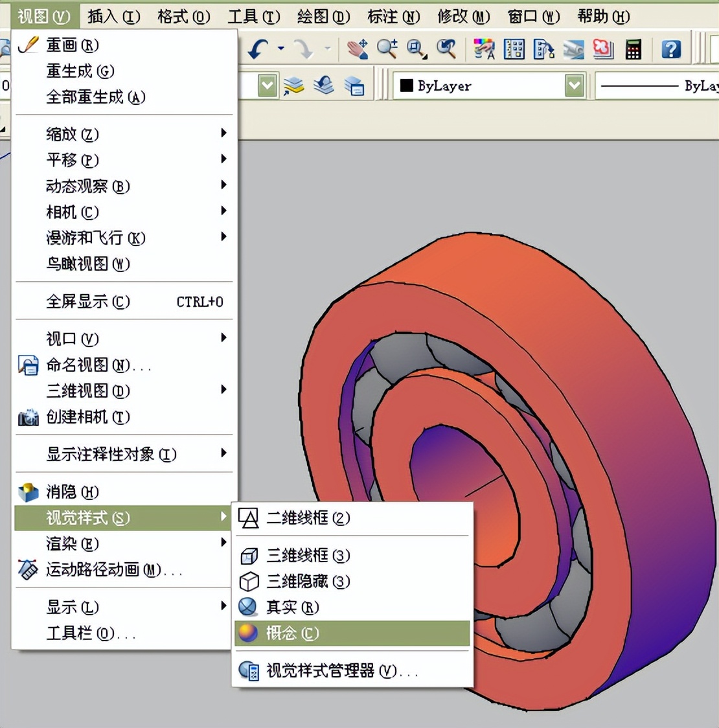Click the blue Help question mark icon
The height and width of the screenshot is (728, 719).
tap(671, 49)
